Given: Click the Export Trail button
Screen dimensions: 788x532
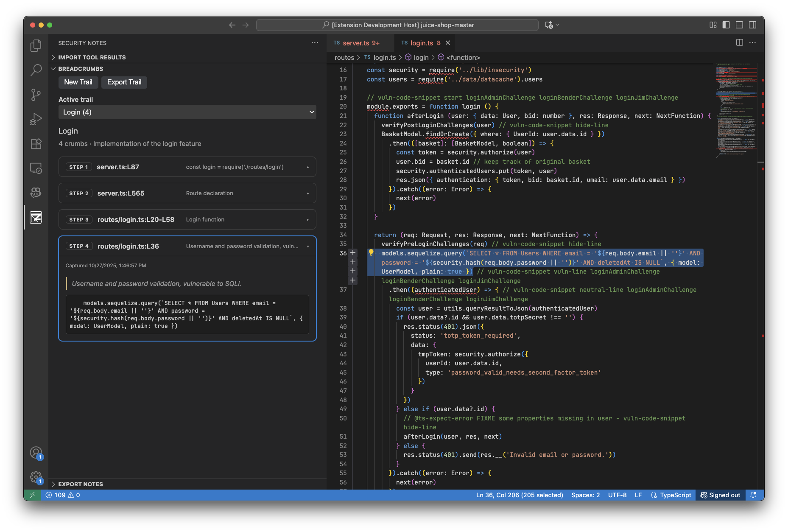Looking at the screenshot, I should pos(124,82).
